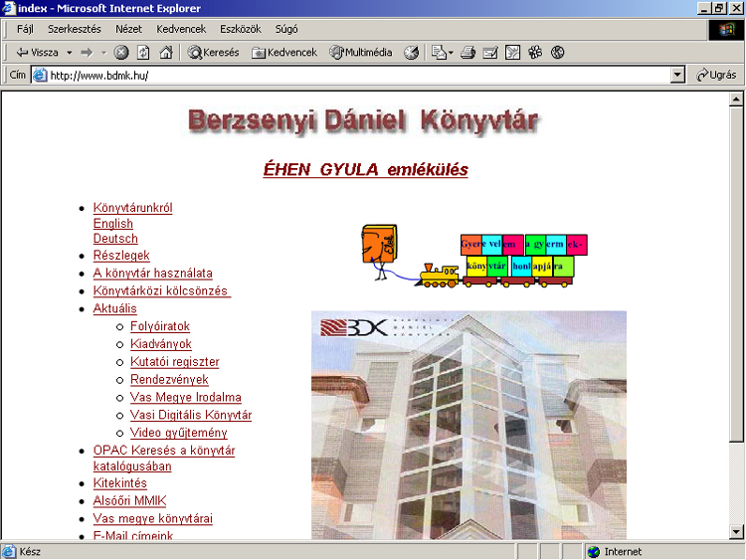The height and width of the screenshot is (560, 746).
Task: Click the library building photo
Action: tap(468, 425)
